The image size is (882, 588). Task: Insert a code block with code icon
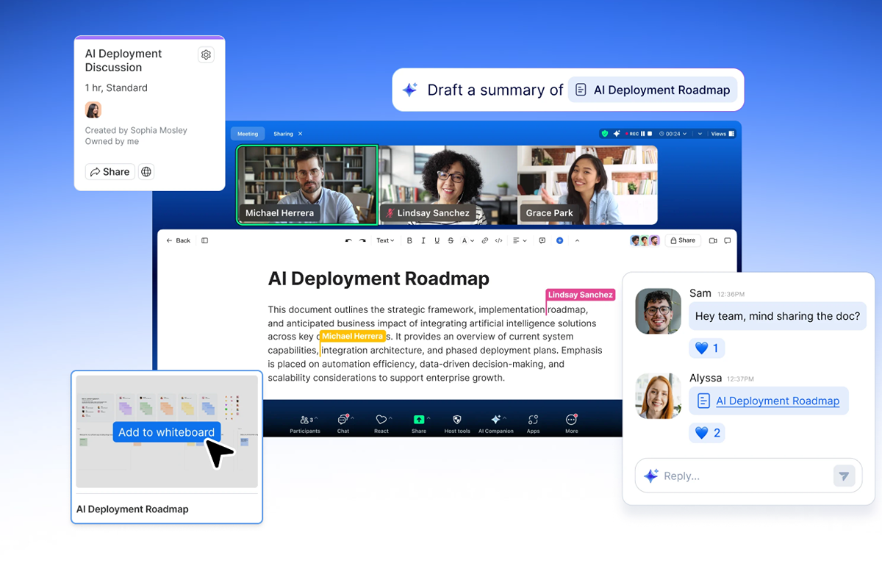pos(498,240)
